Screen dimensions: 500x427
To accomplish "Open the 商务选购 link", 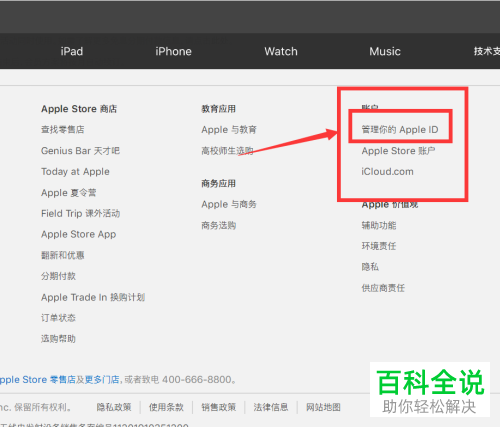I will [x=219, y=225].
